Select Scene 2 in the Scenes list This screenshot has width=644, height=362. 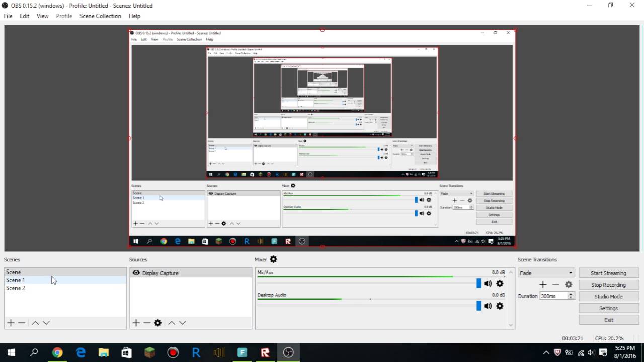[x=16, y=288]
